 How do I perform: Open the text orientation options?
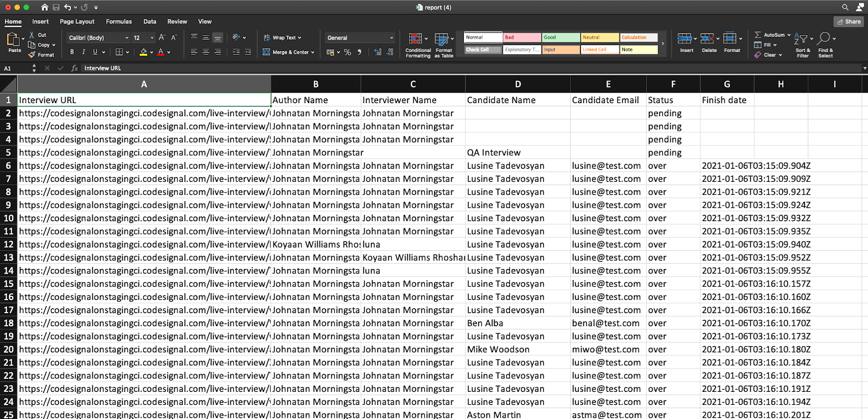point(239,37)
